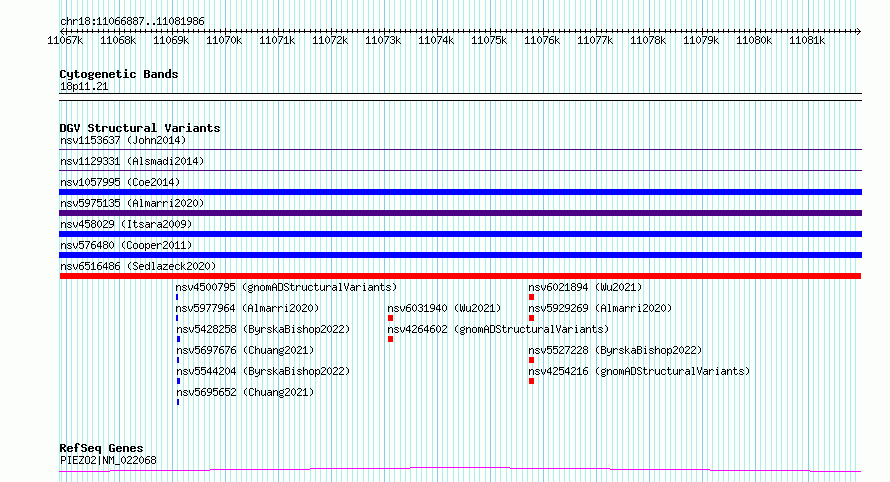Click the chr18:11066887..11081986 region label
Image resolution: width=890 pixels, height=482 pixels.
[x=132, y=22]
